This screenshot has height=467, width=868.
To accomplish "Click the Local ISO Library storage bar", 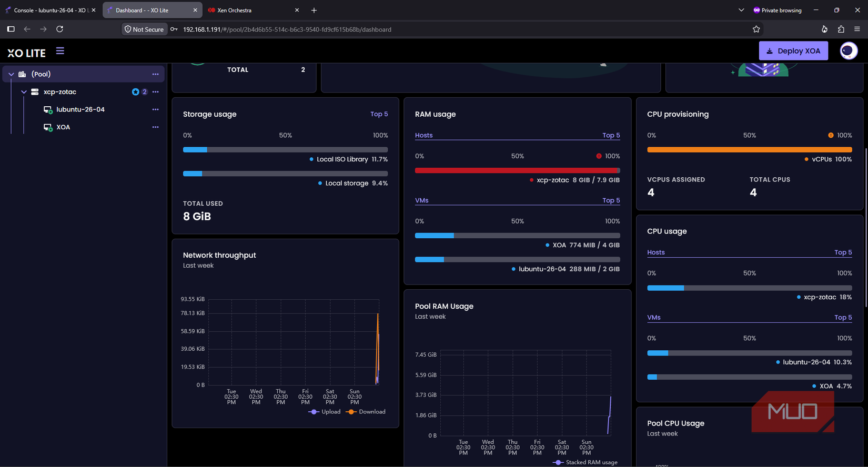I will click(x=285, y=150).
